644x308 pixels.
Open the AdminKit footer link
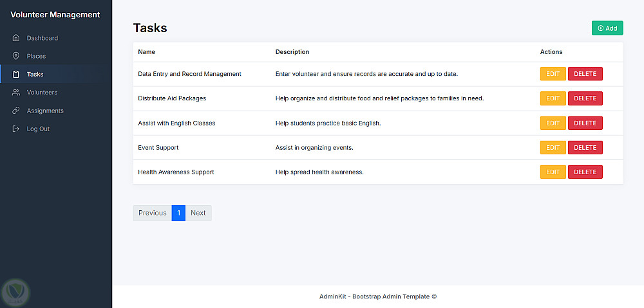(x=334, y=296)
